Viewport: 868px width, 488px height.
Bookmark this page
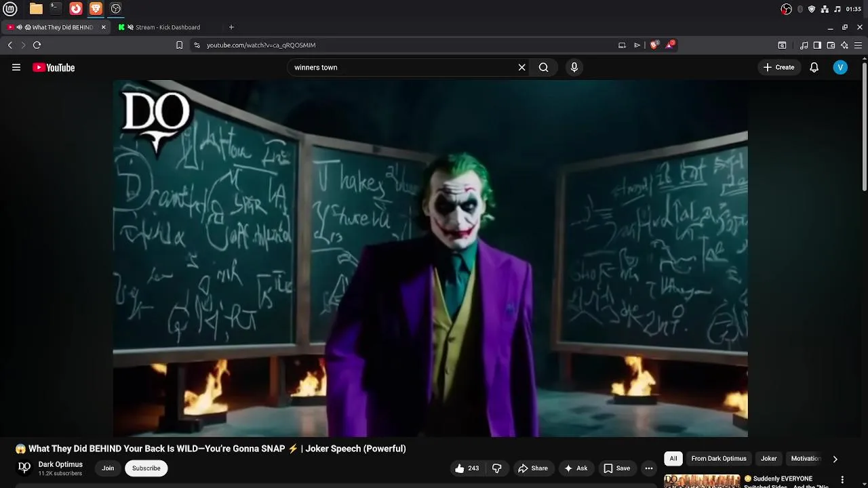click(179, 45)
